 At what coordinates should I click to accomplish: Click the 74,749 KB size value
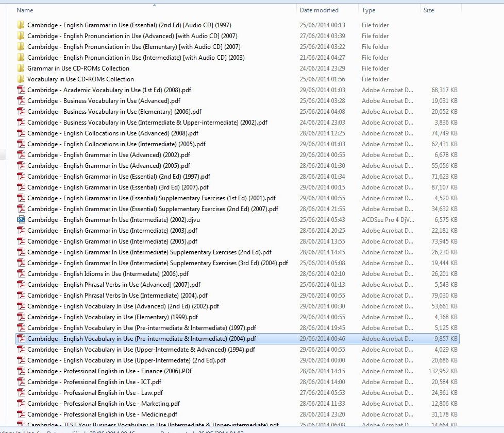pos(445,133)
